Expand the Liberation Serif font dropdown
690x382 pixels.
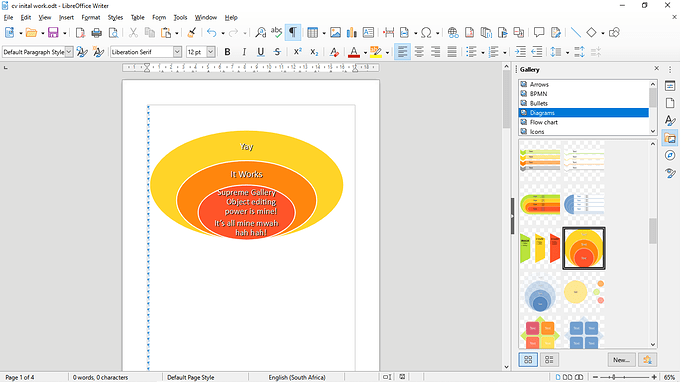pos(177,52)
